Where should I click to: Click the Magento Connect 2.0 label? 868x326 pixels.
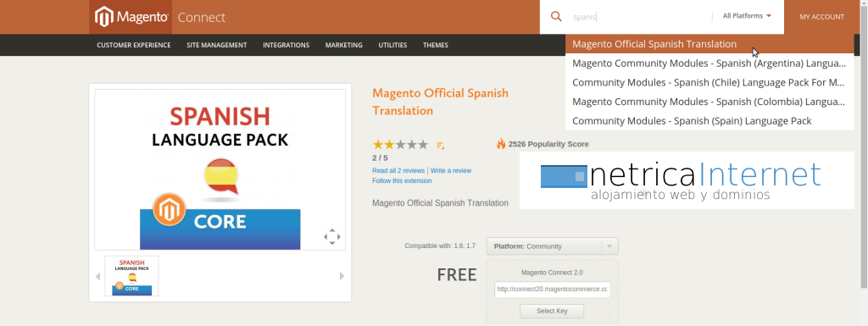pyautogui.click(x=552, y=273)
